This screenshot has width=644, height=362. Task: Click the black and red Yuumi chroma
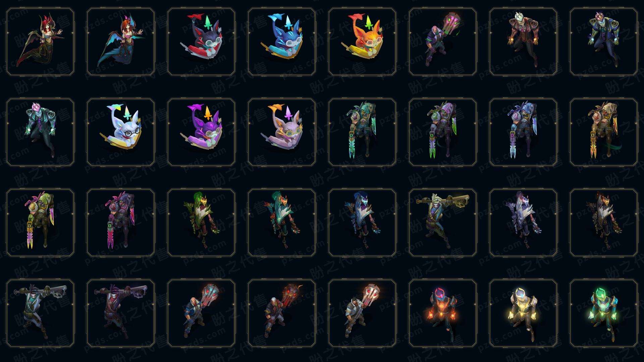point(201,42)
